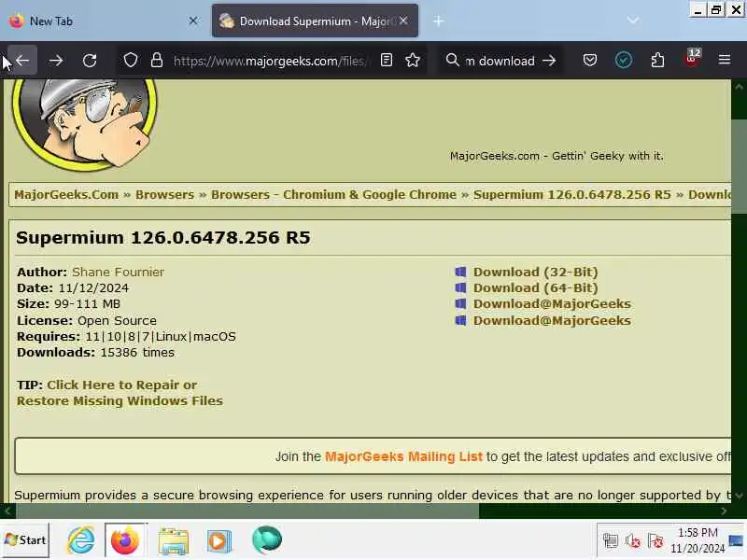The image size is (747, 560).
Task: Open the Windows Start menu
Action: [x=25, y=540]
